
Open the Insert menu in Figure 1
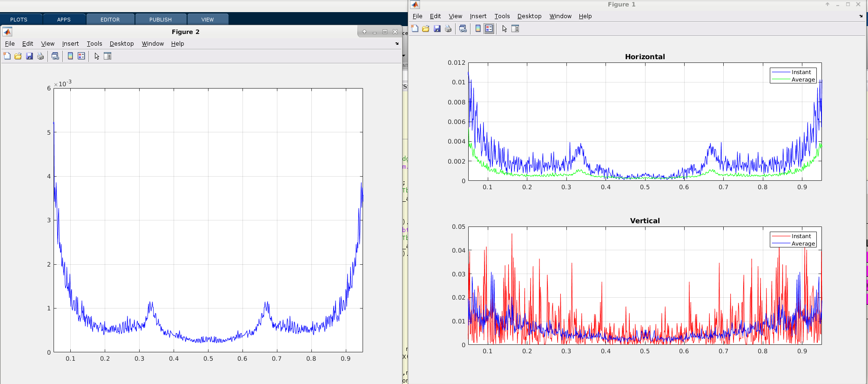[x=478, y=16]
